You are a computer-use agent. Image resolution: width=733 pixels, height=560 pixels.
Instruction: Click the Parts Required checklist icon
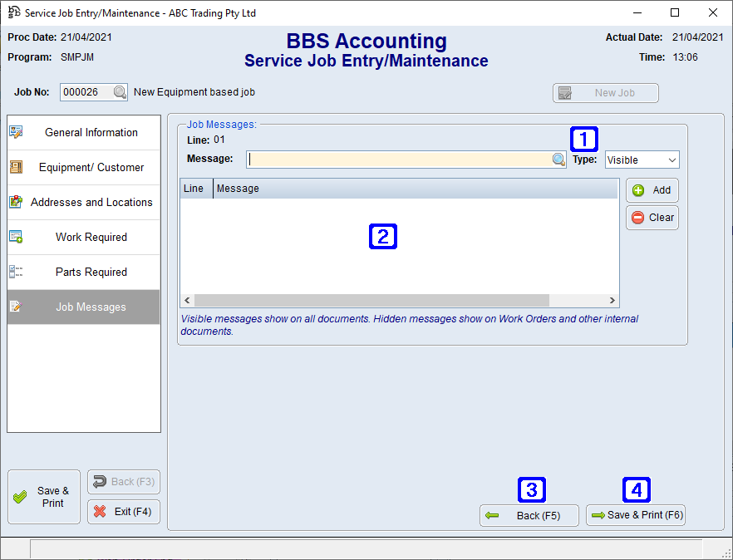click(16, 272)
